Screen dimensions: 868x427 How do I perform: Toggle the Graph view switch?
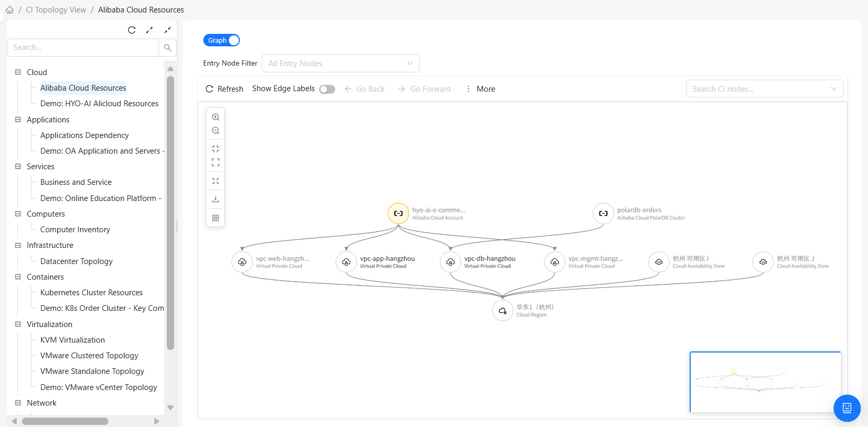(x=222, y=40)
